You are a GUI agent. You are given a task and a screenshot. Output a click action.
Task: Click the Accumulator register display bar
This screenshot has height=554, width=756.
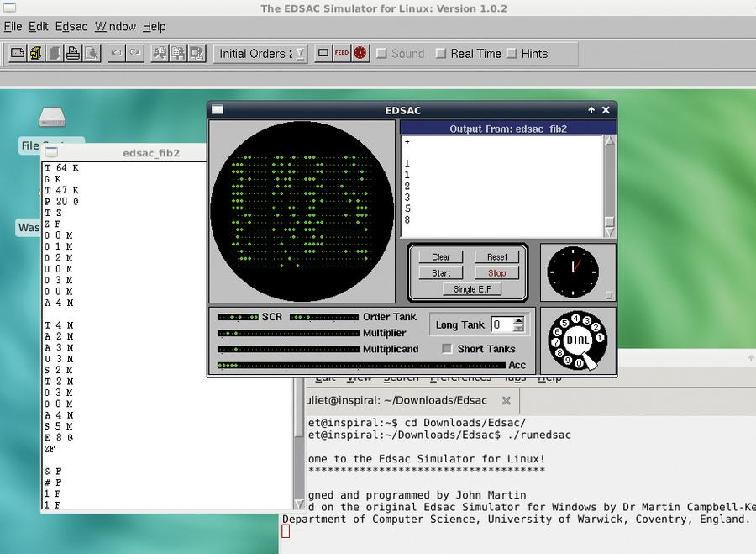click(361, 366)
